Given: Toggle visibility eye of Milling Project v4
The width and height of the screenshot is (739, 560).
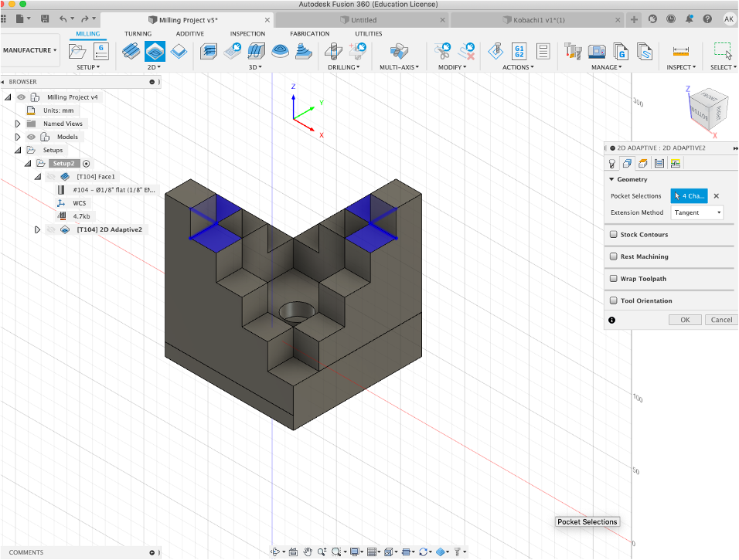Looking at the screenshot, I should (x=21, y=97).
